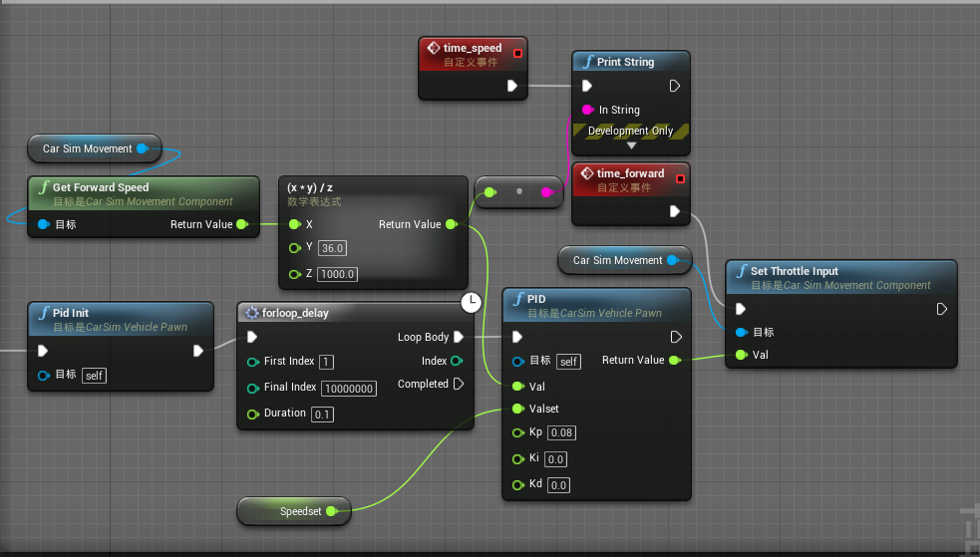980x557 pixels.
Task: Click the time_forward event red delegate pin
Action: tap(680, 178)
